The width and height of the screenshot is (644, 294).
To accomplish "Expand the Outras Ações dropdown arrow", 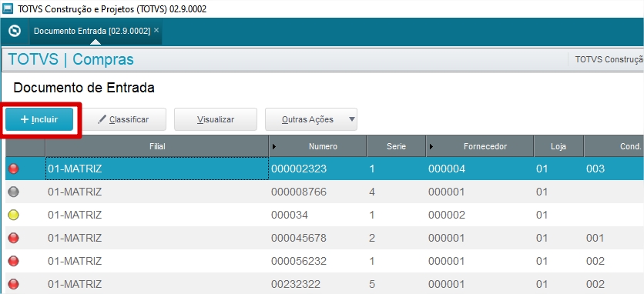I will (x=351, y=119).
